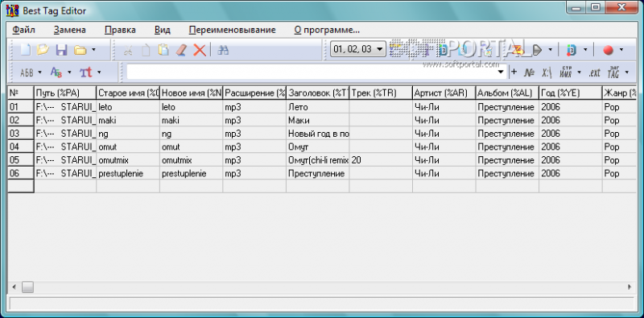Image resolution: width=644 pixels, height=318 pixels.
Task: Select the old name cell 'prestuplenie'
Action: click(x=128, y=173)
